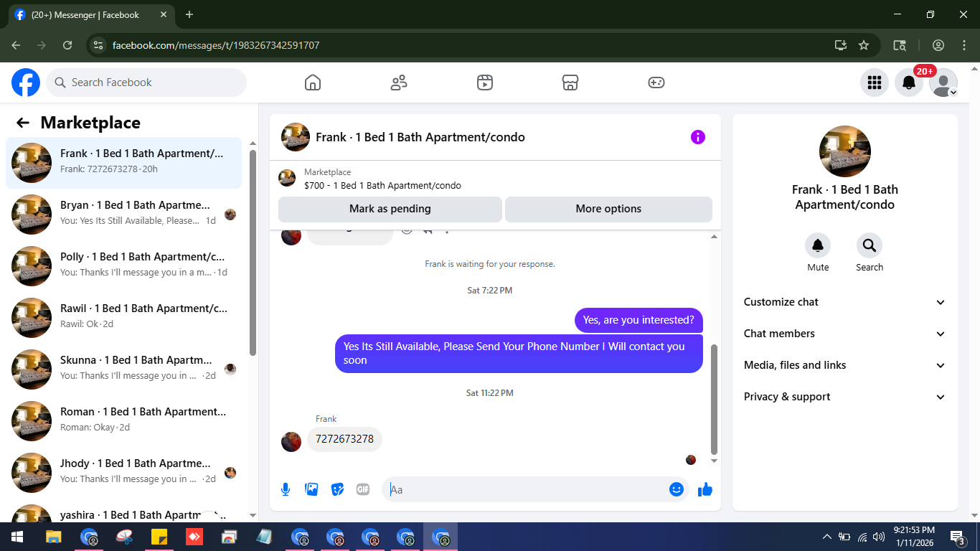Click Mark as pending button
The height and width of the screenshot is (551, 980).
coord(390,209)
